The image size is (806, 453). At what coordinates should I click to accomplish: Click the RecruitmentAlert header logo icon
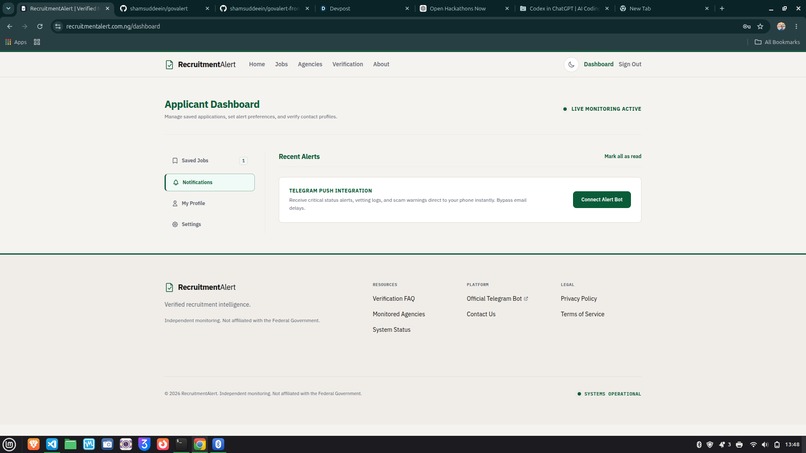coord(169,64)
